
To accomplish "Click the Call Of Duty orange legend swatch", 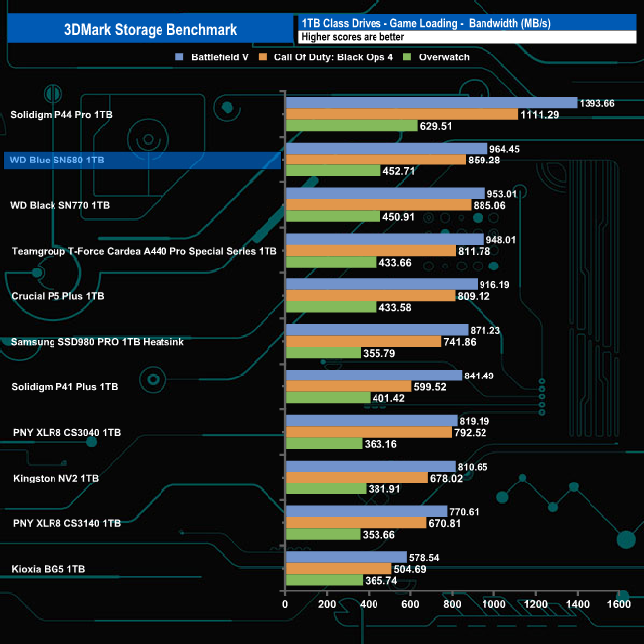I will [262, 57].
